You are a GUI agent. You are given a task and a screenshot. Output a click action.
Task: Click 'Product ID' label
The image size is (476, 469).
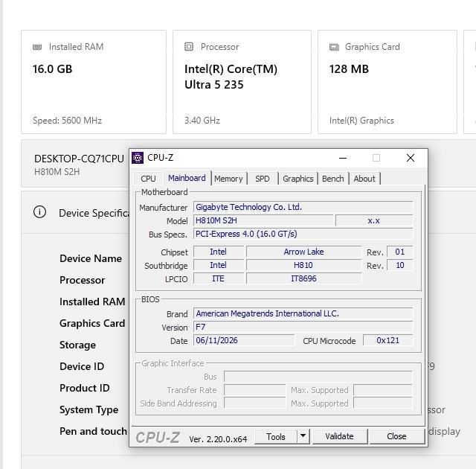point(85,388)
